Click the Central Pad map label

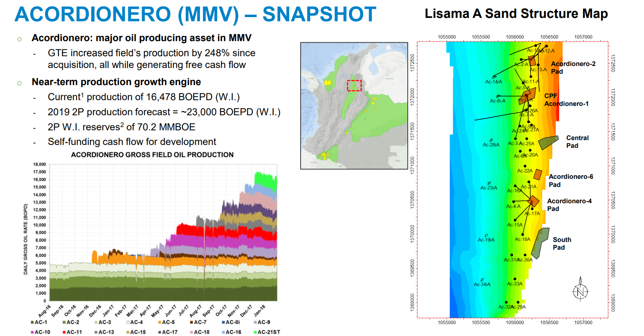[577, 142]
